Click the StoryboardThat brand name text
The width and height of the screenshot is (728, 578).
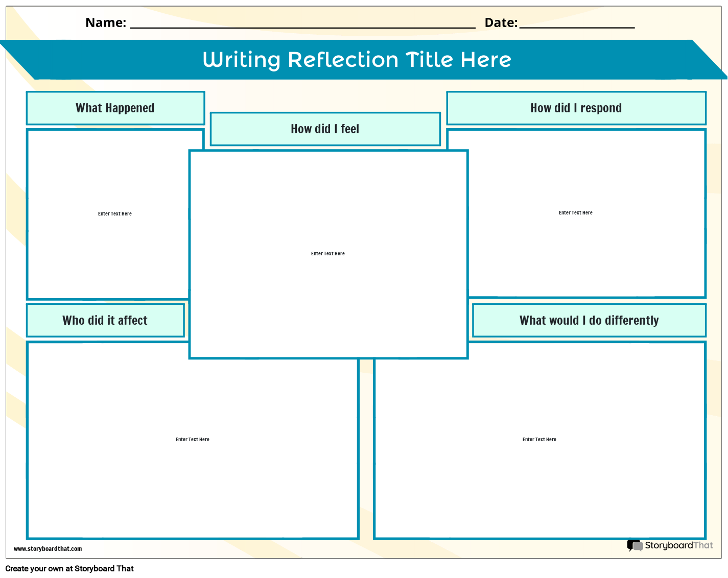click(679, 545)
